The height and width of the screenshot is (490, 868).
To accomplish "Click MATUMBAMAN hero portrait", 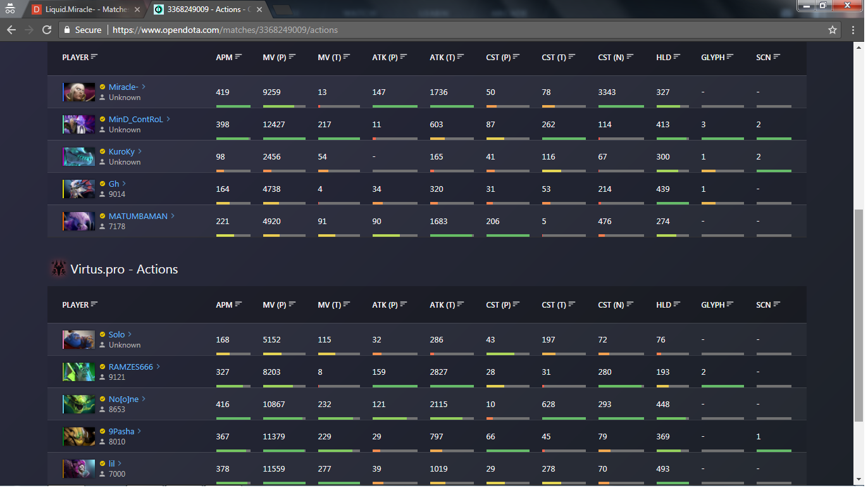I will tap(78, 221).
